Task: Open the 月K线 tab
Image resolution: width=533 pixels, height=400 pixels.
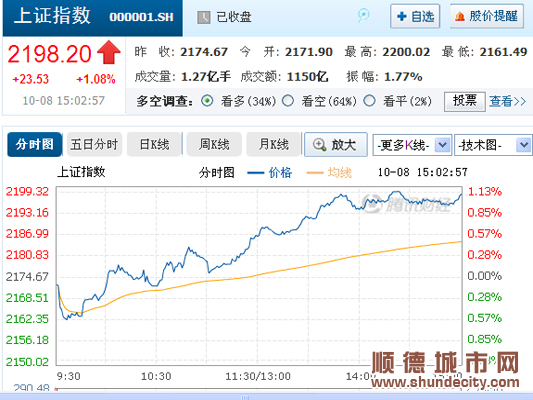Action: pyautogui.click(x=274, y=144)
